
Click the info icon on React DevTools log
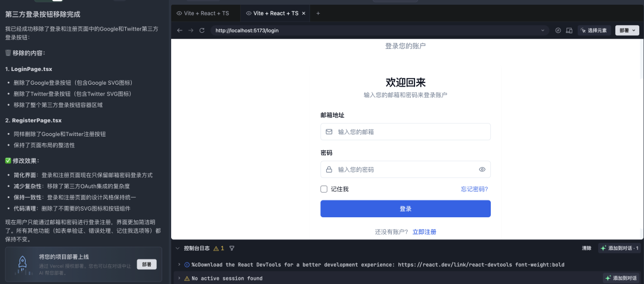pyautogui.click(x=187, y=265)
